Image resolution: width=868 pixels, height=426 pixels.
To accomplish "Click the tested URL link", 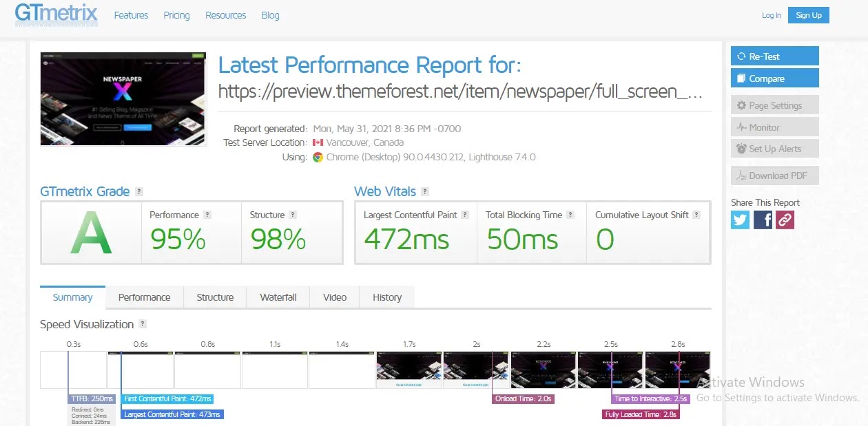I will pyautogui.click(x=460, y=92).
